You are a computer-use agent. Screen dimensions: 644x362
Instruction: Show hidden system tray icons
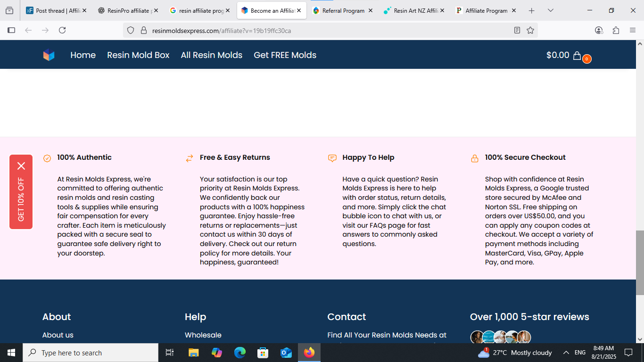coord(566,353)
